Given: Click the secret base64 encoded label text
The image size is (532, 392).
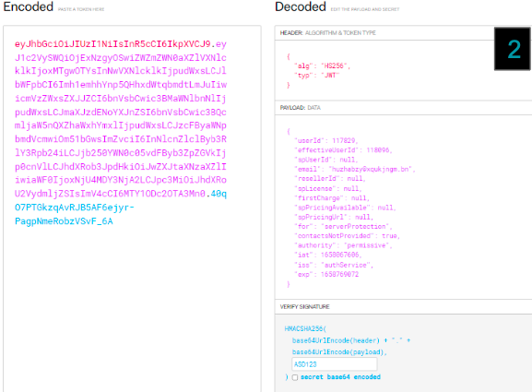Looking at the screenshot, I should click(x=340, y=377).
